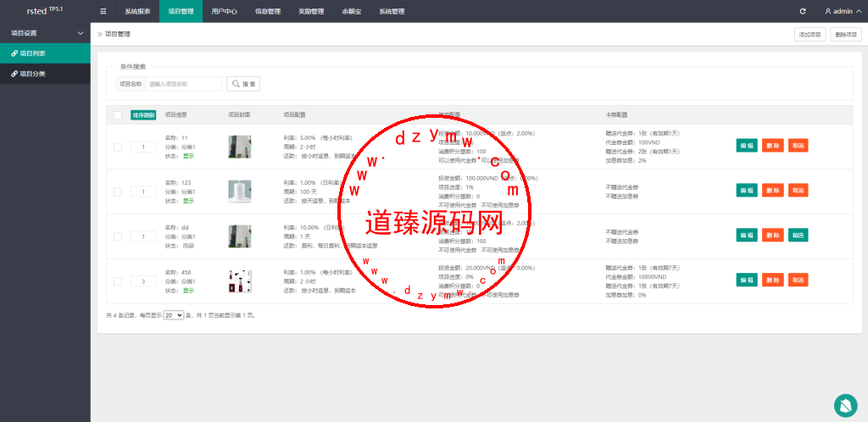Click the magnifier Search button
Viewport: 868px width, 422px height.
(243, 84)
